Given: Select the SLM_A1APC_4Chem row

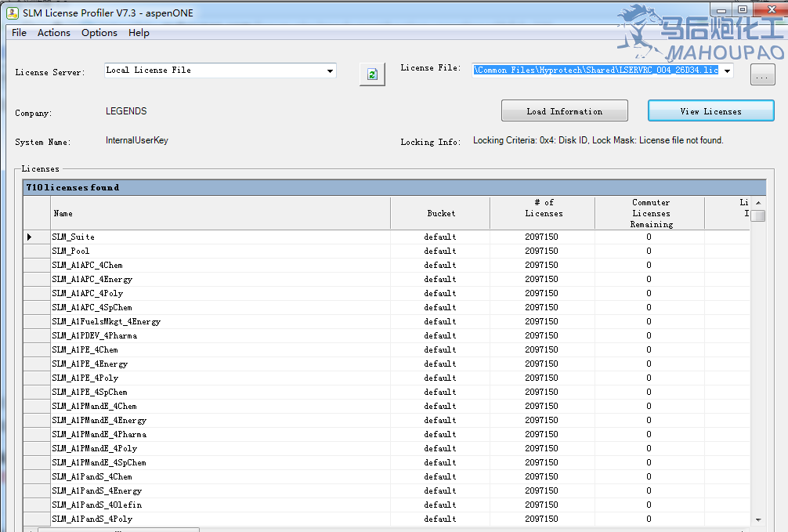Looking at the screenshot, I should (x=386, y=265).
